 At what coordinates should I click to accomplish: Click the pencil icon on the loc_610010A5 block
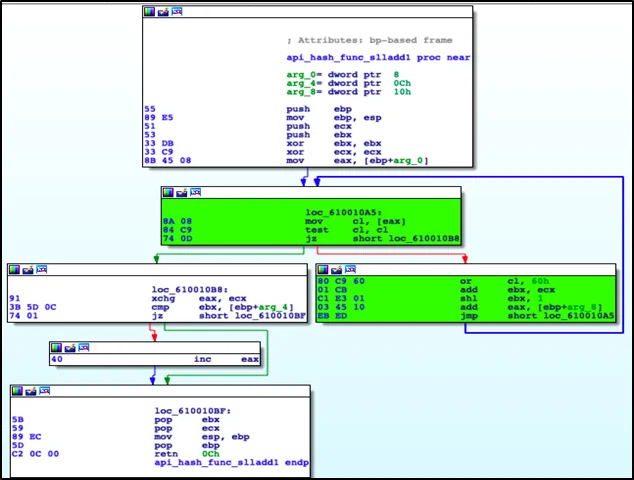(x=181, y=192)
